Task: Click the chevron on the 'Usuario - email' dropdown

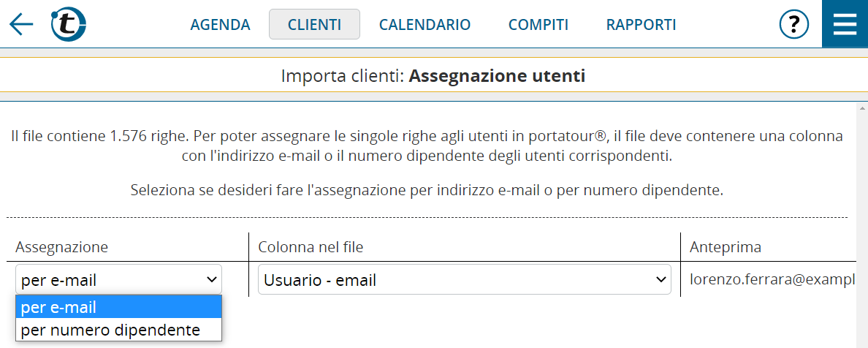Action: click(661, 280)
